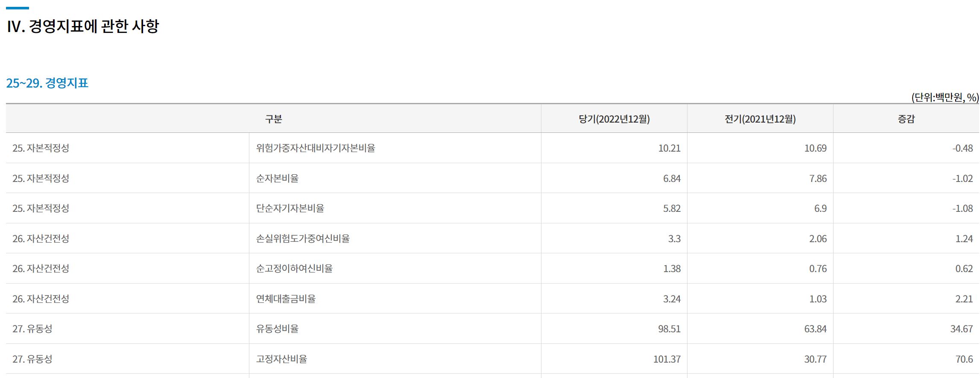
Task: Click '25. 자본적정성' in the 순자본비율 row
Action: point(41,178)
